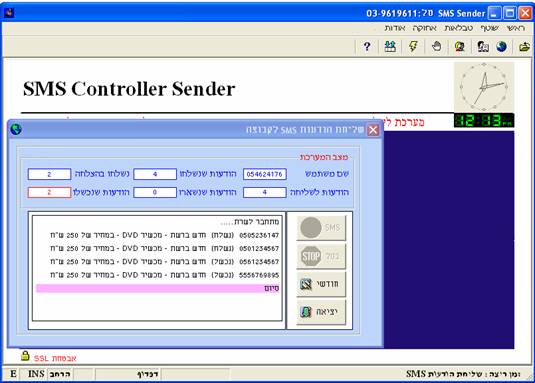This screenshot has height=383, width=535.
Task: Click the יציאה exit button
Action: pyautogui.click(x=321, y=312)
